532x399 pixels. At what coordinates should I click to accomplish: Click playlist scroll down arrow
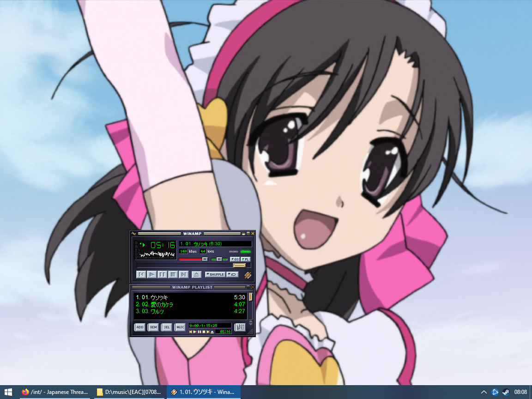(x=251, y=324)
